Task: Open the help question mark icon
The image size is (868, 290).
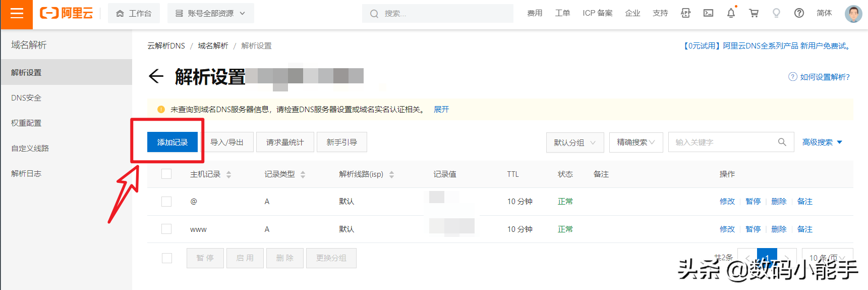Action: point(799,13)
